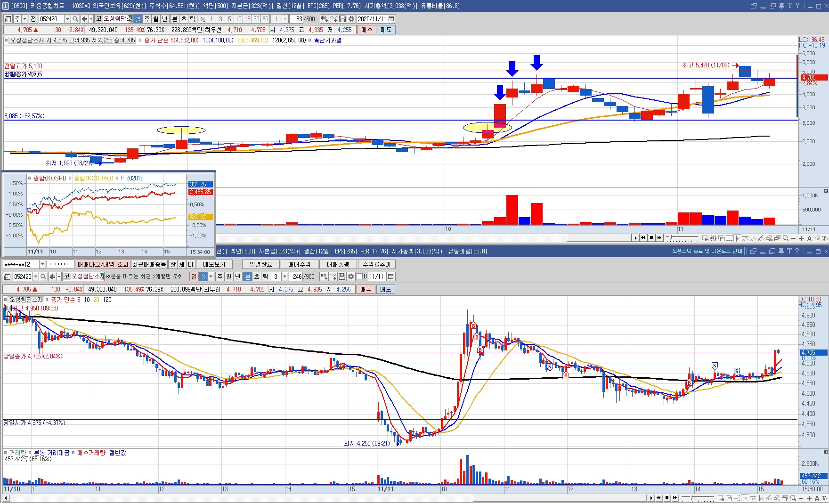Viewport: 829px width, 504px height.
Task: Open the minute interval '3' dropdown in the bottom toolbar
Action: (x=284, y=276)
